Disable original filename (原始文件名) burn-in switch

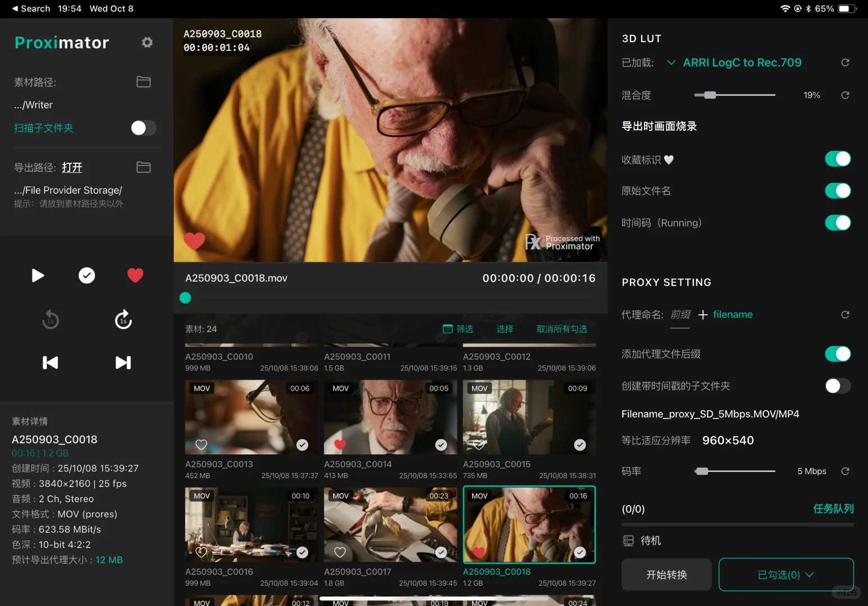point(838,191)
